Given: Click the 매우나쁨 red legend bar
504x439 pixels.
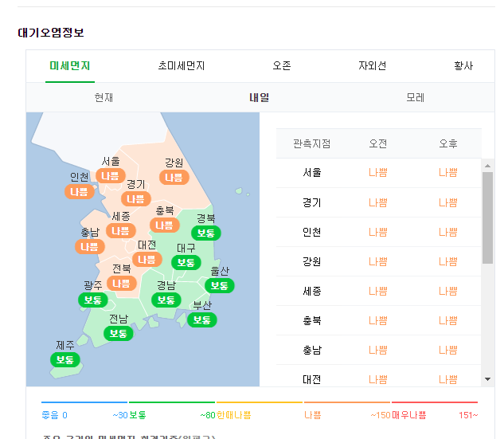Looking at the screenshot, I should 435,402.
